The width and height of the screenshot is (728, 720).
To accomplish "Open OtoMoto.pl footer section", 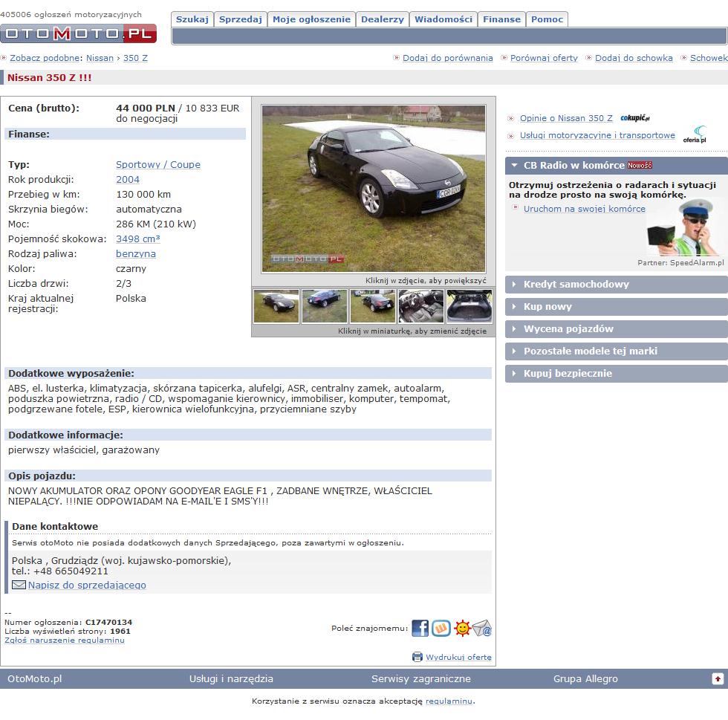I will [x=34, y=678].
